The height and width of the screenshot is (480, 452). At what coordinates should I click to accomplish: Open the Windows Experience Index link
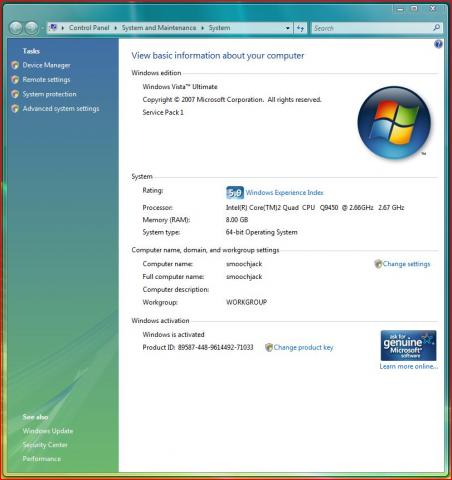click(x=284, y=193)
